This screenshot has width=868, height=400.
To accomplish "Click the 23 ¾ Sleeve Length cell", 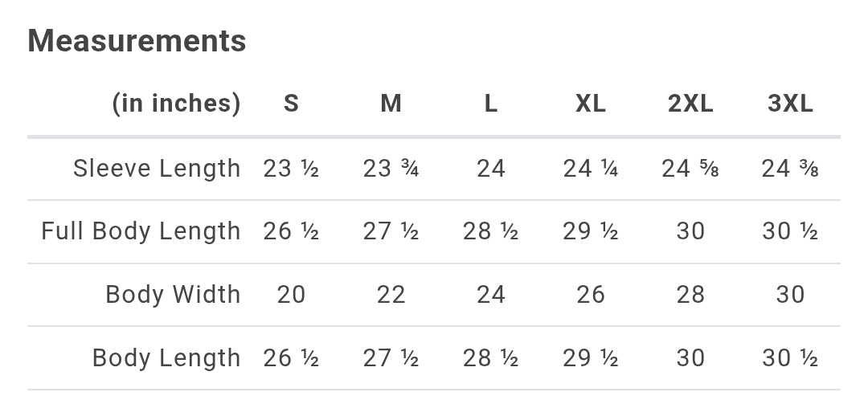I will 391,169.
